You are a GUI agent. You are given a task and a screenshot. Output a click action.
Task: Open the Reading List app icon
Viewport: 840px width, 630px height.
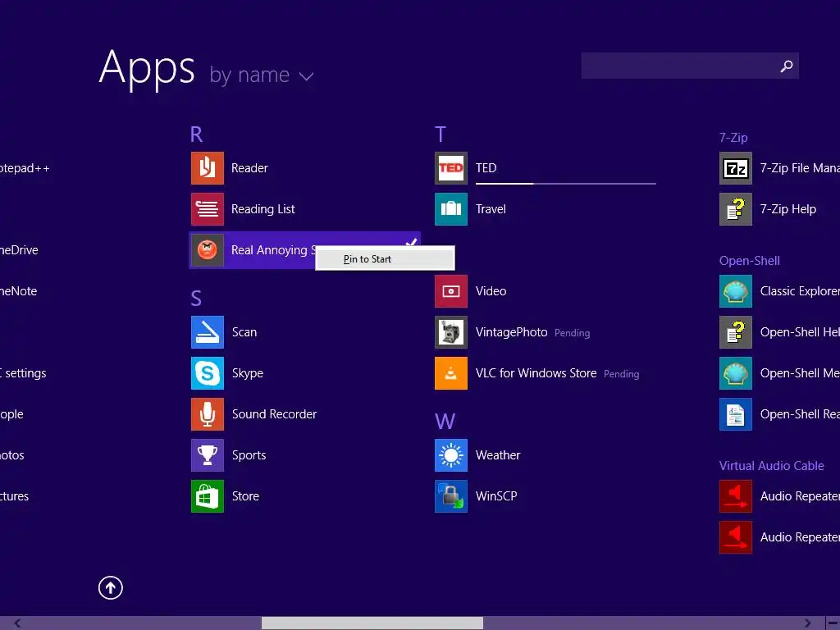click(x=208, y=209)
